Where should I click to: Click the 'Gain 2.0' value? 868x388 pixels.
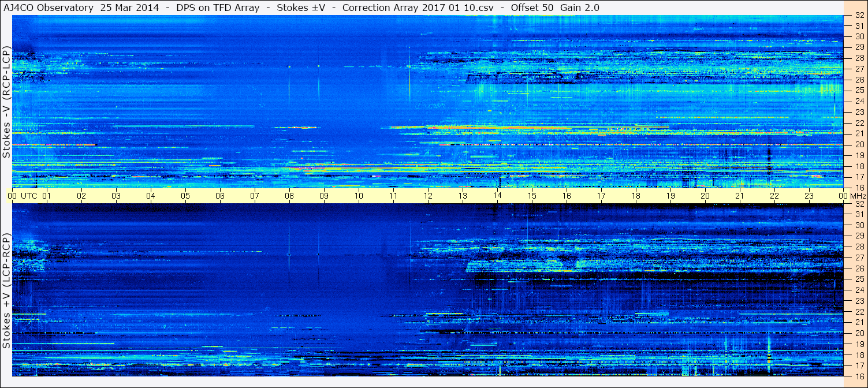coord(580,8)
